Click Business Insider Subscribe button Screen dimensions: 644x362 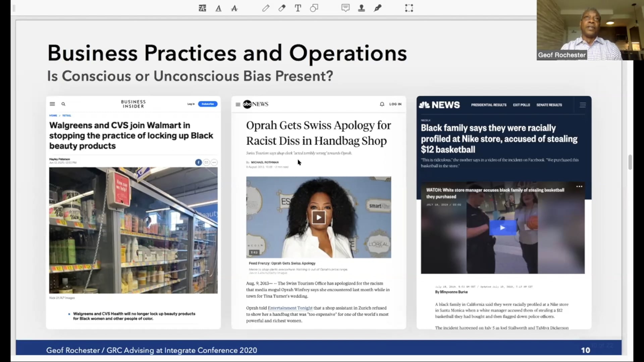coord(208,104)
